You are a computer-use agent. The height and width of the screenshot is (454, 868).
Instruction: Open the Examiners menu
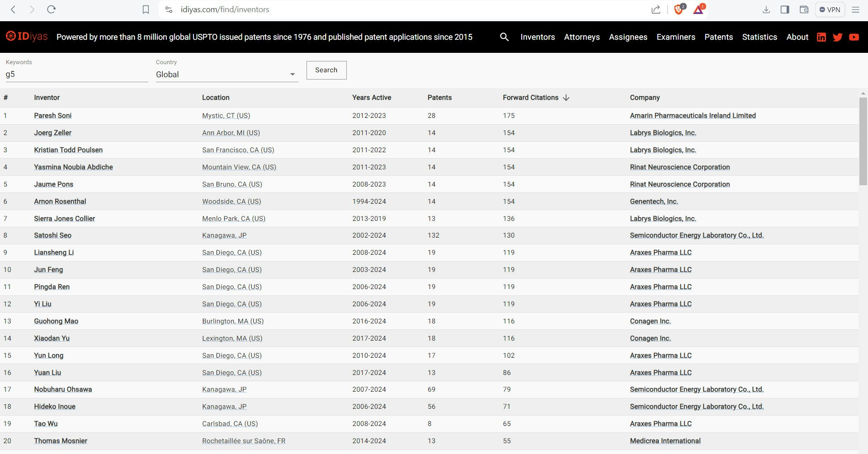tap(676, 37)
